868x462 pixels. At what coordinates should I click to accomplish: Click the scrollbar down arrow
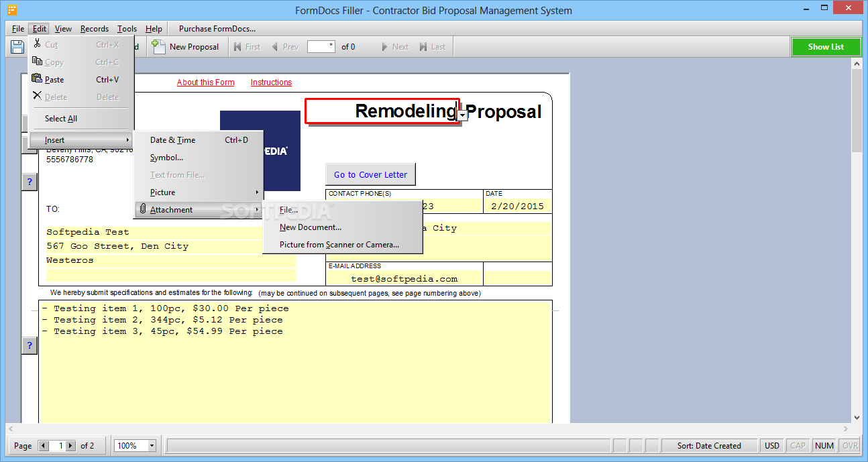tap(856, 417)
